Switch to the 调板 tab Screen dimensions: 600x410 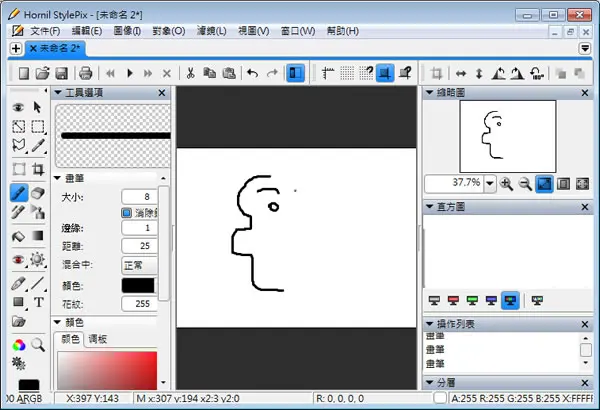point(98,339)
